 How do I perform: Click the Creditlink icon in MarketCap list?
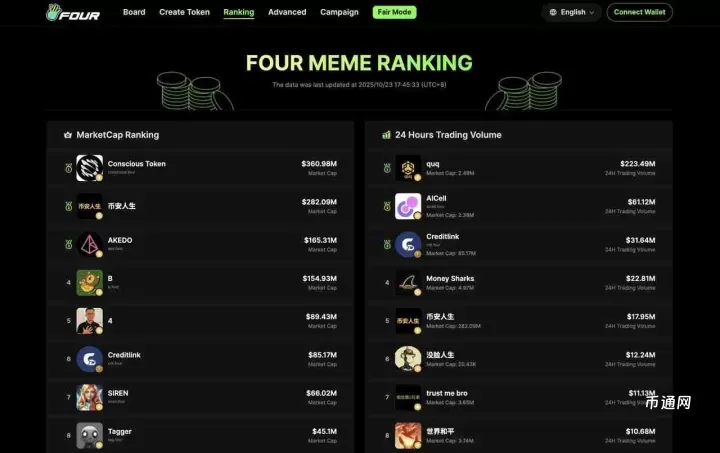point(89,359)
